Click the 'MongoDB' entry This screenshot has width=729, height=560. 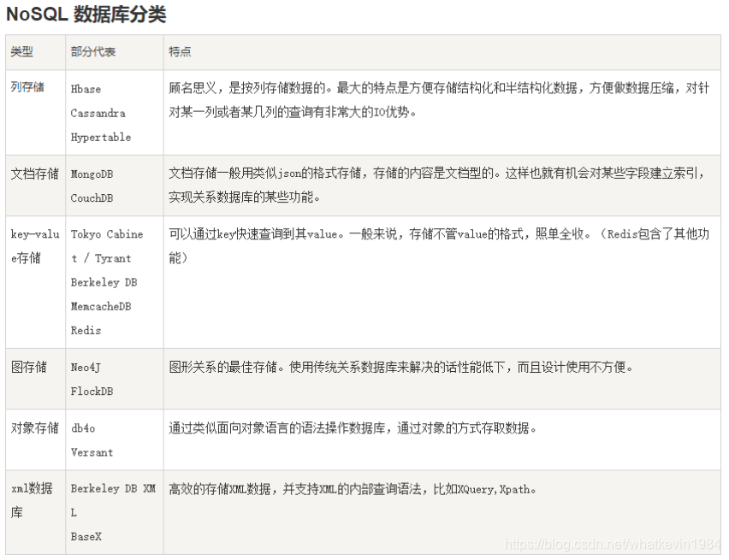[92, 174]
